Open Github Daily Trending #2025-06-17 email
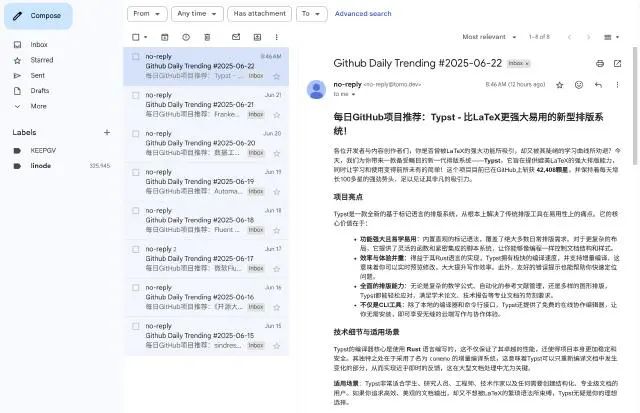This screenshot has width=640, height=413. point(206,259)
